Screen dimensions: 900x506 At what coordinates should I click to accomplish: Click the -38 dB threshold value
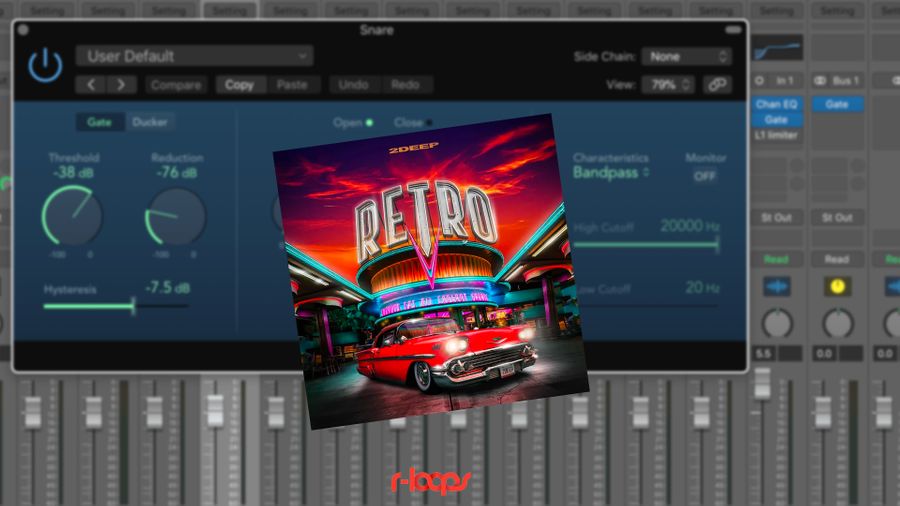[73, 172]
